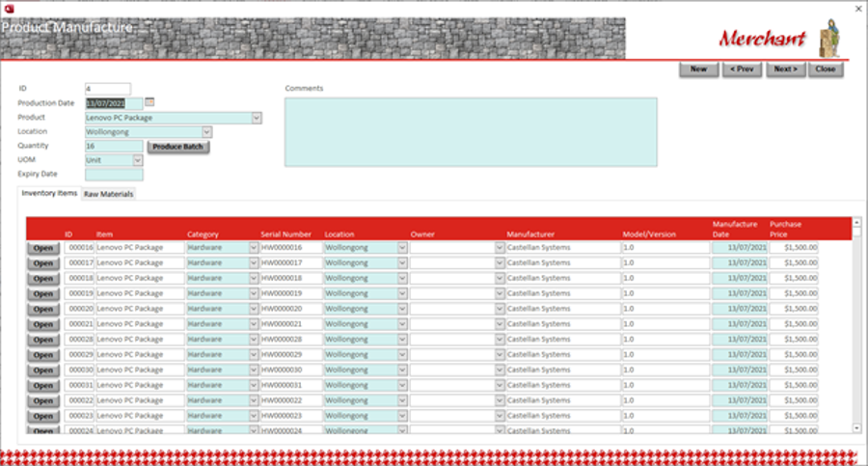868x466 pixels.
Task: Open Category dropdown for row 000030
Action: click(x=254, y=370)
